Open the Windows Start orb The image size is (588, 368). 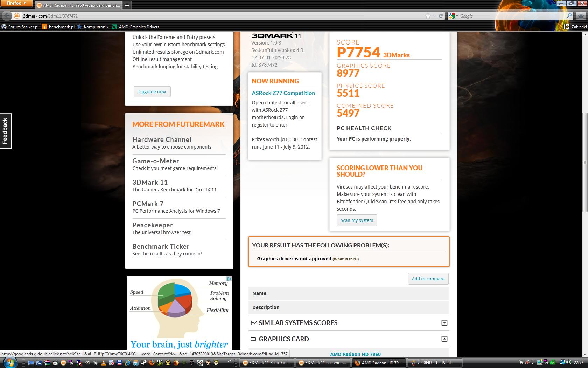(x=10, y=363)
